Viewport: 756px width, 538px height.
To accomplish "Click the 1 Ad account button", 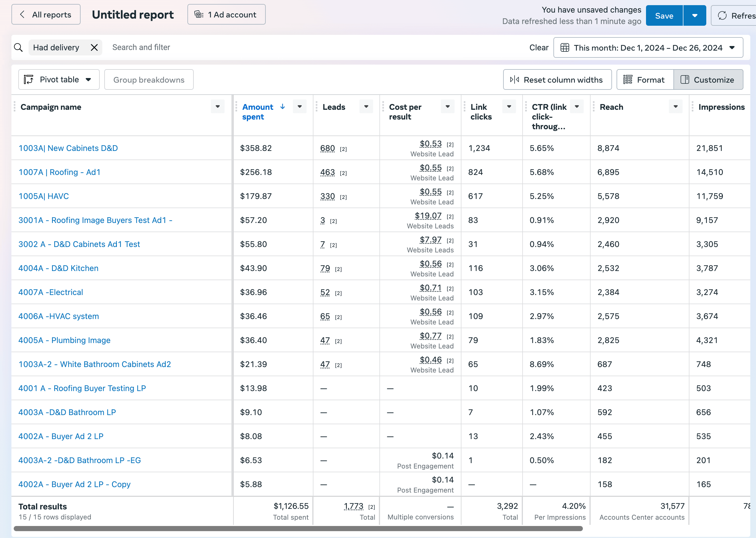I will (226, 15).
